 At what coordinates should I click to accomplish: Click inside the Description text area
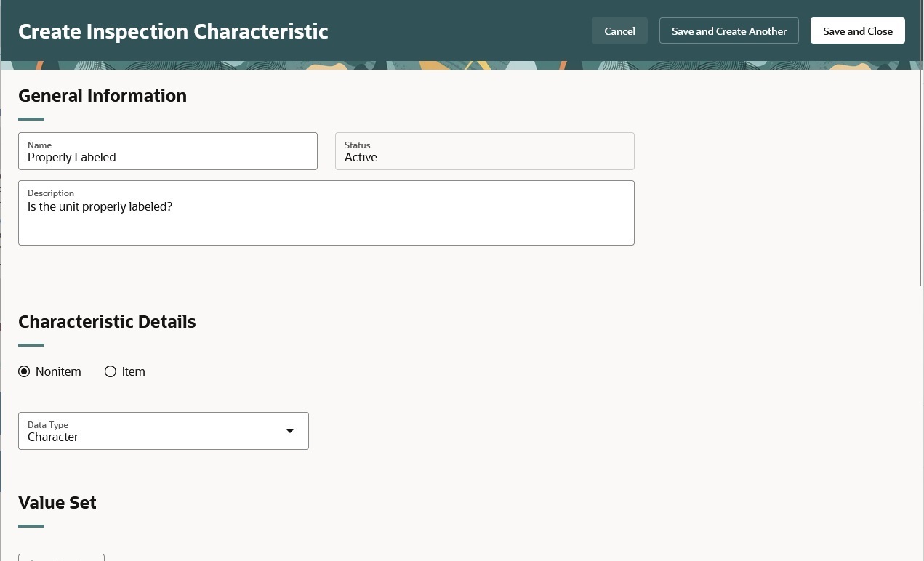(x=326, y=214)
